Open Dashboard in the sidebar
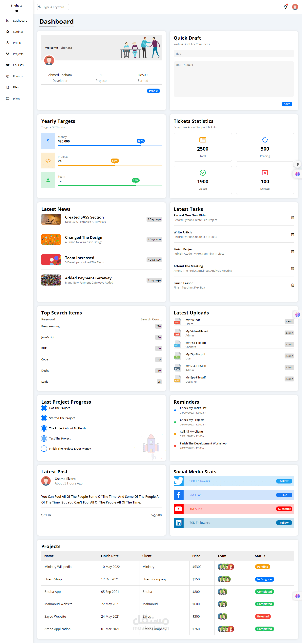 pos(16,20)
